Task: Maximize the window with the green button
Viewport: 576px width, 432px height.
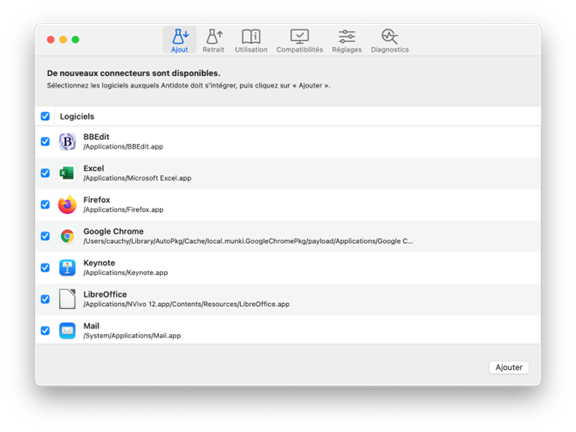Action: click(75, 40)
